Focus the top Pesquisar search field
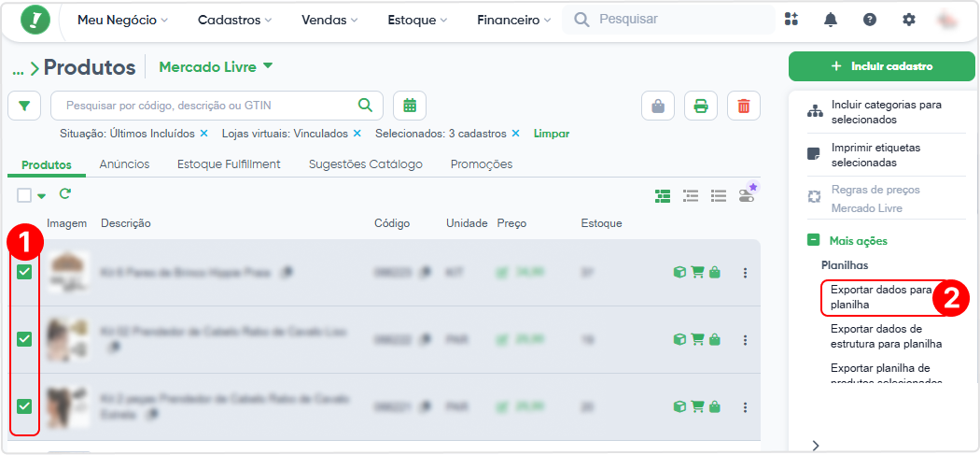 pos(668,20)
